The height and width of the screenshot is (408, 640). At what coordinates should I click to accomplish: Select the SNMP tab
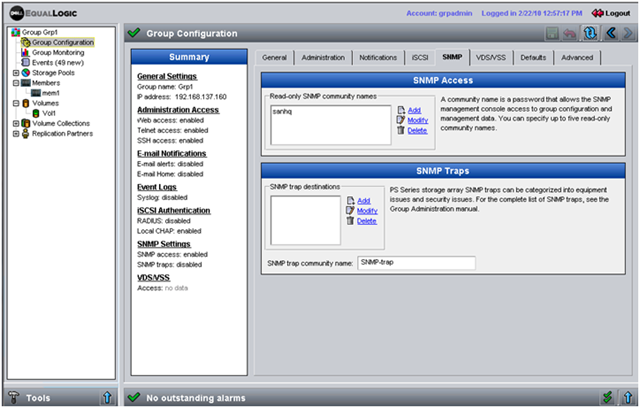(x=452, y=57)
